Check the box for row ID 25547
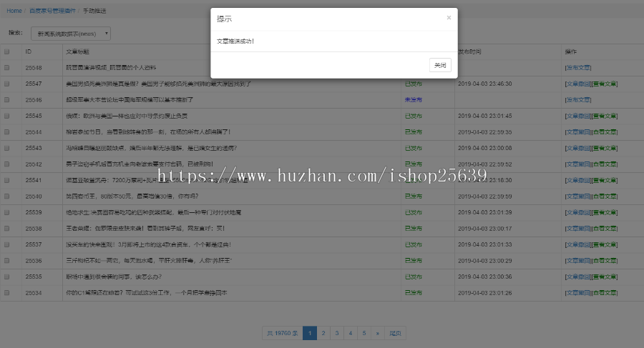The height and width of the screenshot is (348, 644). pos(7,84)
